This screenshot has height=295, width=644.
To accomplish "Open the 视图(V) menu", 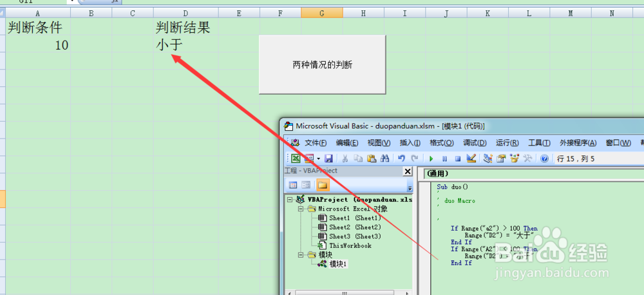I will pyautogui.click(x=379, y=143).
